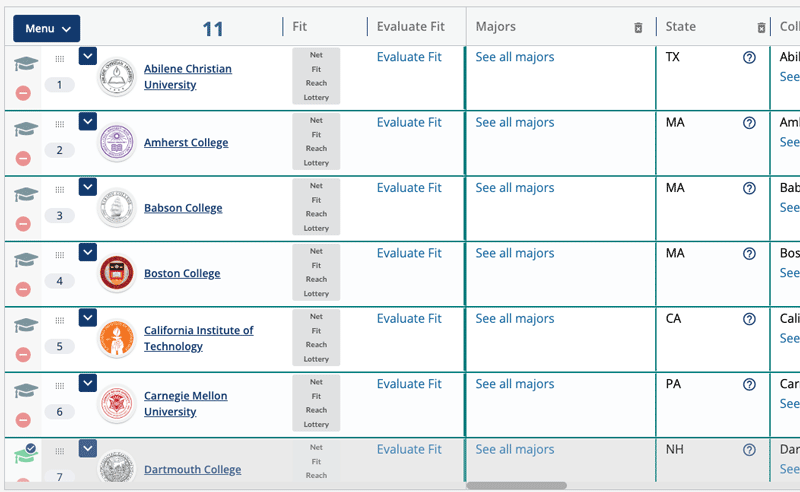Click Amherst College purple seal logo
This screenshot has width=800, height=492.
(x=117, y=142)
